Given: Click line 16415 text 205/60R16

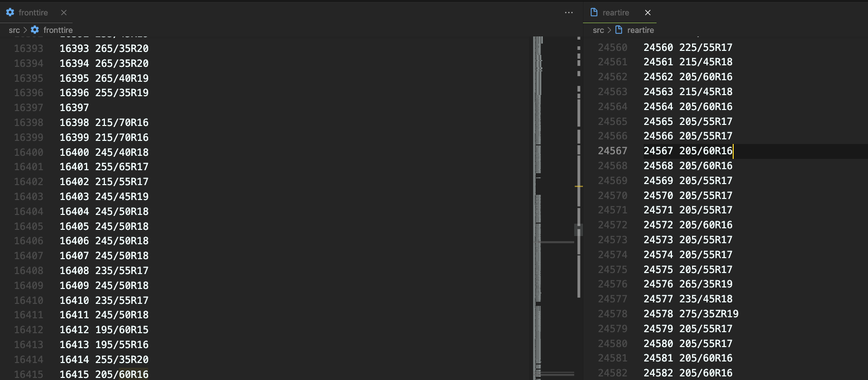Looking at the screenshot, I should click(122, 374).
